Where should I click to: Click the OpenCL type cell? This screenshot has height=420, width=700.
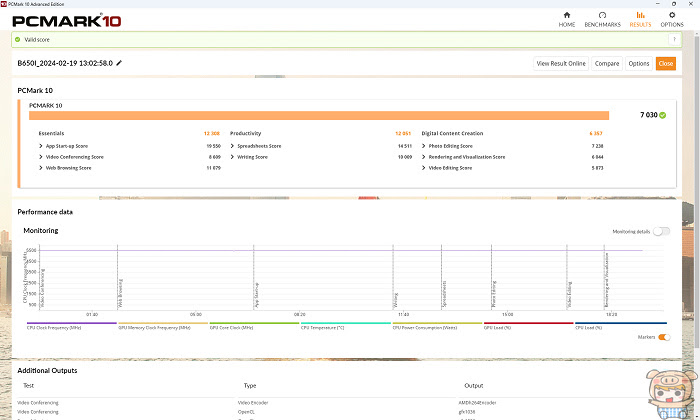click(x=246, y=412)
